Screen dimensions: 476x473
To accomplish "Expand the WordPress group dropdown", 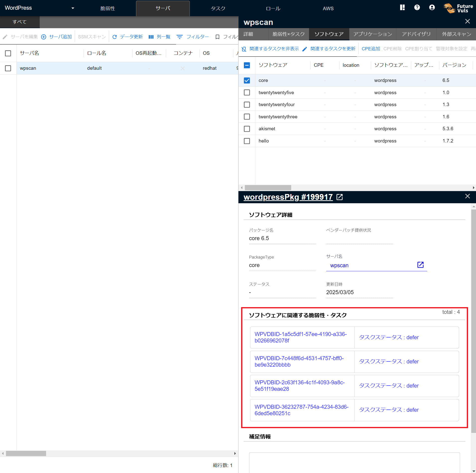I will pos(73,8).
